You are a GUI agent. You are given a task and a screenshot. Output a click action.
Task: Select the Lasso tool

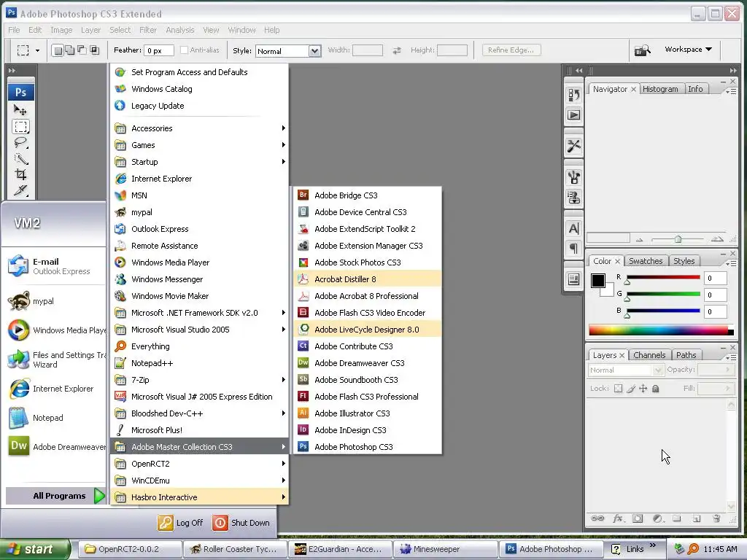20,142
